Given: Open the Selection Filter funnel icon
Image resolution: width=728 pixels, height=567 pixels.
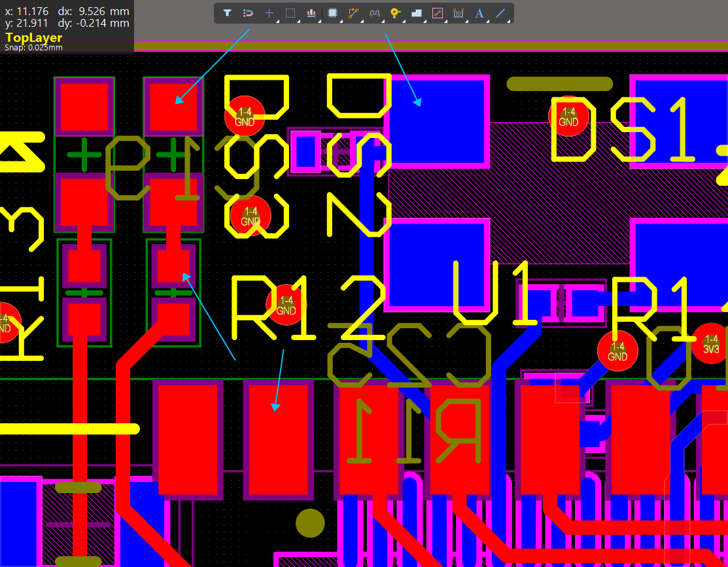Looking at the screenshot, I should pyautogui.click(x=227, y=13).
